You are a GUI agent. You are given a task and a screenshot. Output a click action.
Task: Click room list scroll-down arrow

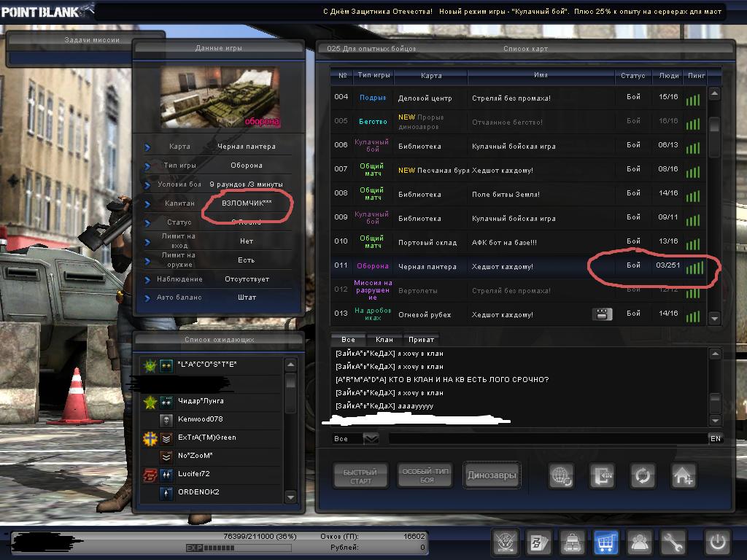[x=714, y=318]
